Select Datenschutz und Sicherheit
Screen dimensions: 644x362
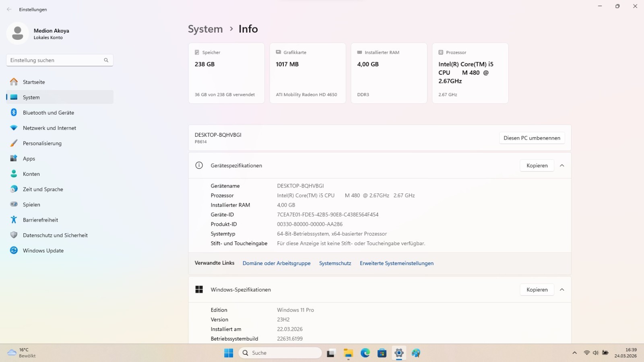(60, 235)
